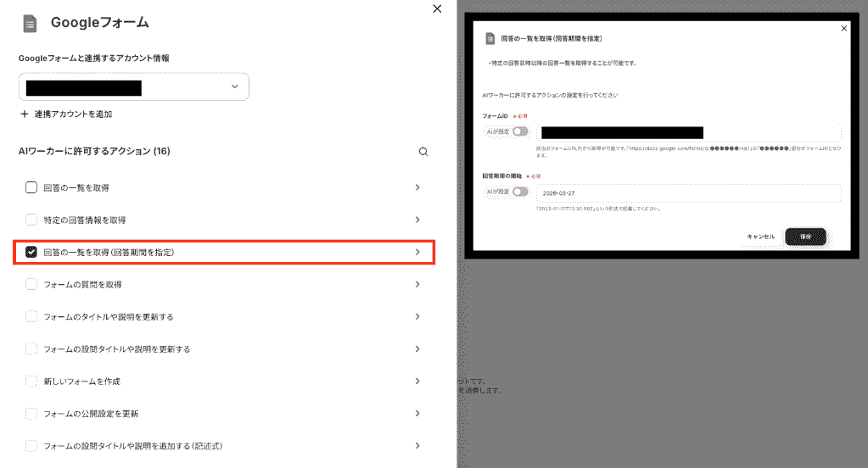Check the 新しいフォームを作成 checkbox
This screenshot has height=468, width=868.
pos(31,382)
